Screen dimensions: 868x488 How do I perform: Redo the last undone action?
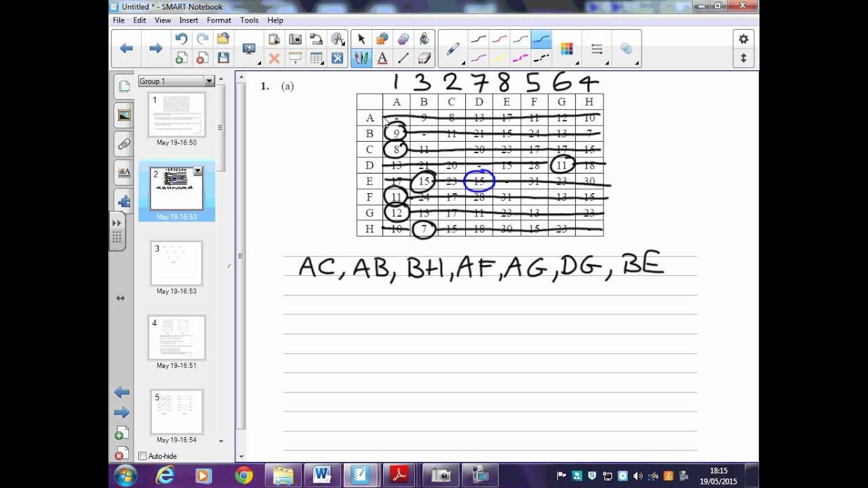coord(202,39)
